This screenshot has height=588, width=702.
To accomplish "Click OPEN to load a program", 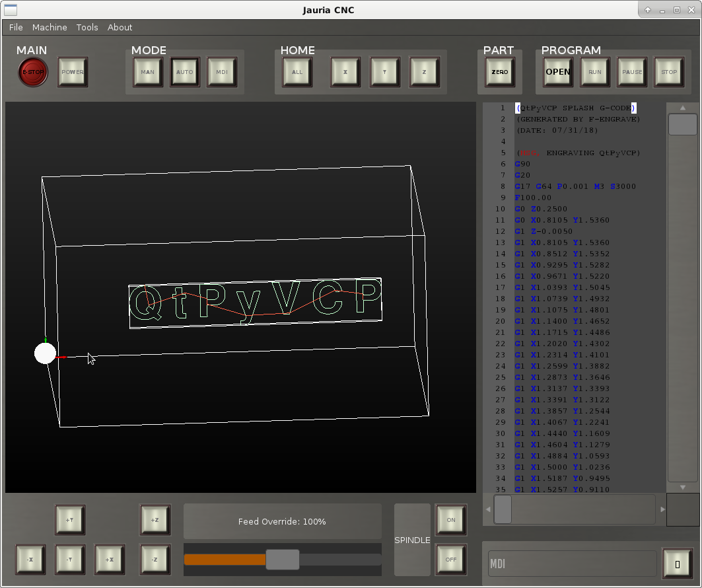I will (x=558, y=72).
